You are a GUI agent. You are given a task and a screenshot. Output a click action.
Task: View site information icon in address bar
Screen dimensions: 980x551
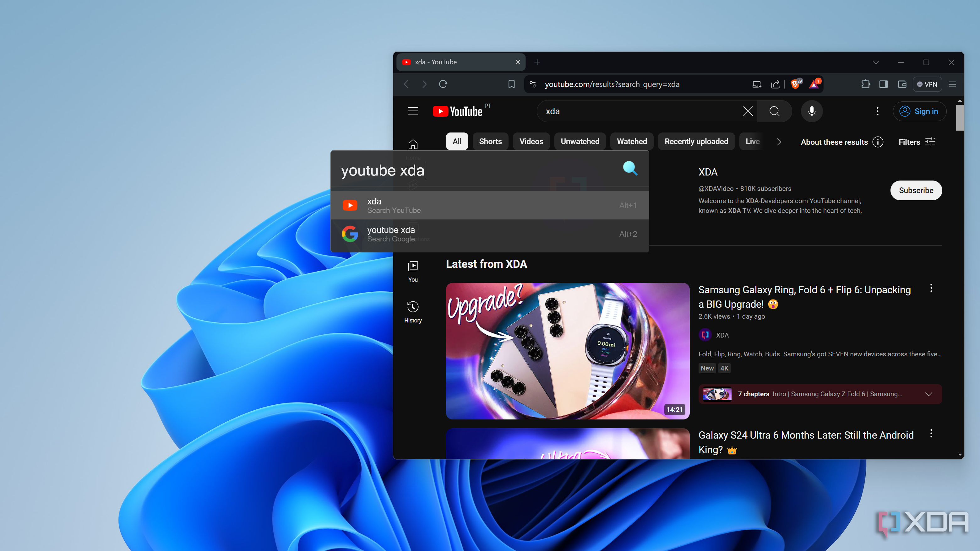tap(533, 84)
